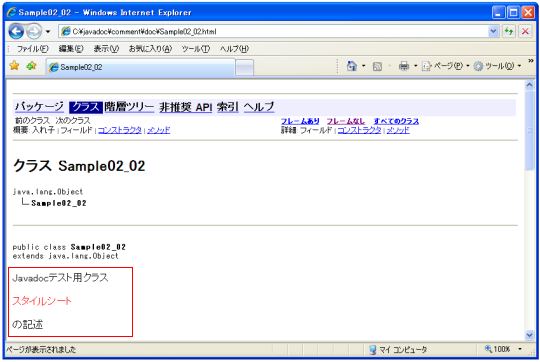The image size is (540, 362).
Task: Expand the Print dropdown arrow
Action: (x=415, y=66)
